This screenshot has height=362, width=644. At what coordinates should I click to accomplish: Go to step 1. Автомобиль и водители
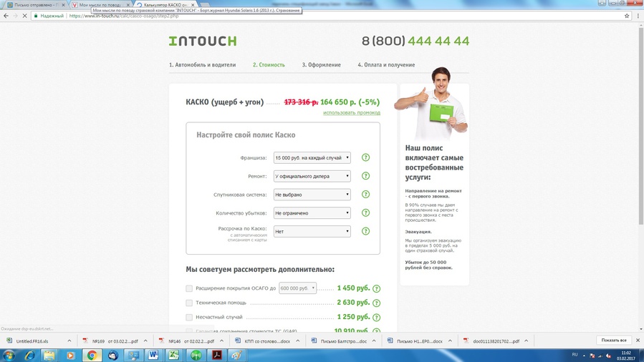203,65
